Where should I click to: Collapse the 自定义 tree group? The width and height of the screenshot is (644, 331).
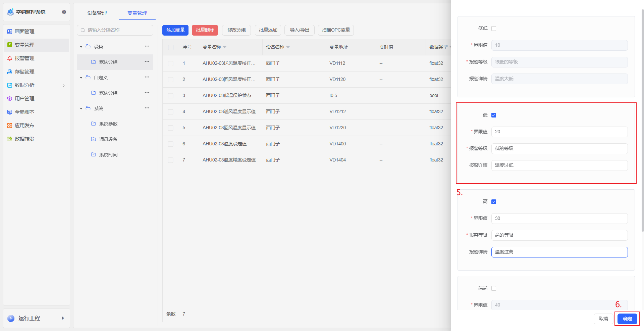tap(81, 78)
